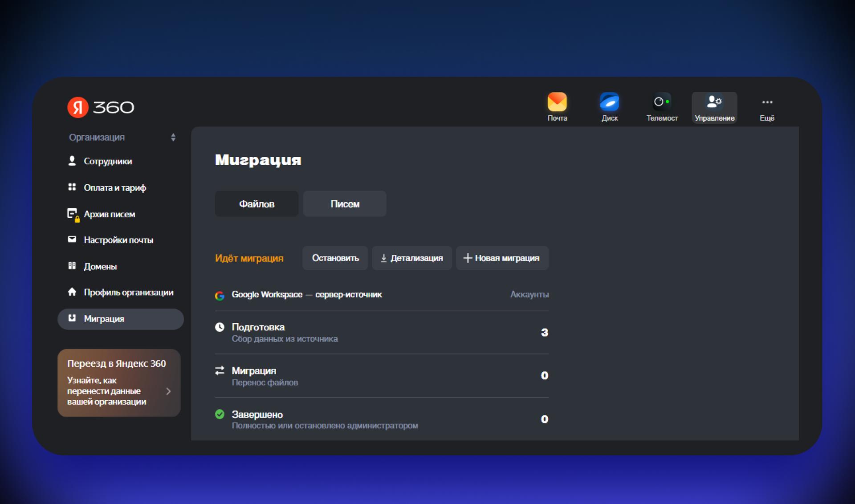The image size is (855, 504).
Task: Click the chevron on the Переезд card
Action: pyautogui.click(x=168, y=391)
